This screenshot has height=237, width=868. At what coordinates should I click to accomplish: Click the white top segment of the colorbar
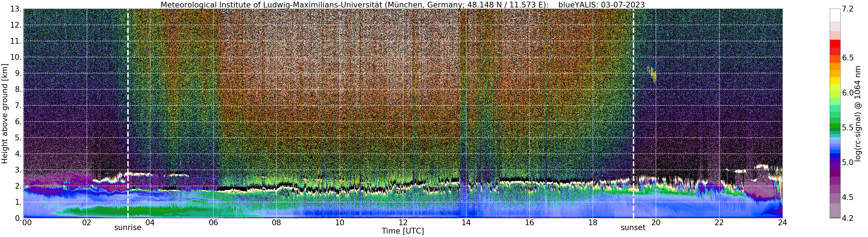click(835, 15)
